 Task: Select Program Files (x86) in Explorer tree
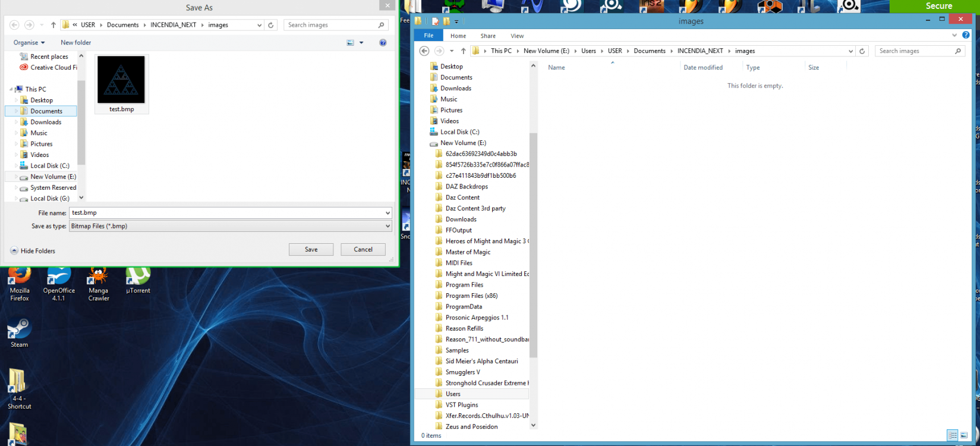pyautogui.click(x=472, y=296)
